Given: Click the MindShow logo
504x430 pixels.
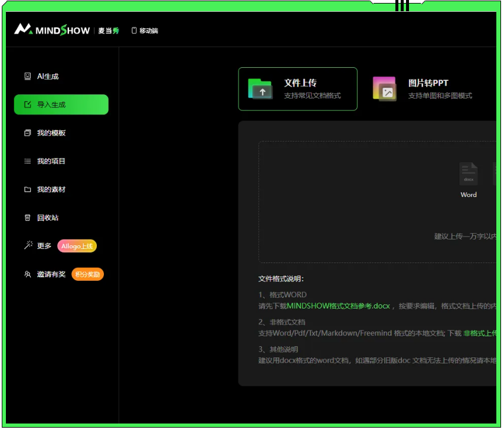Looking at the screenshot, I should coord(52,29).
